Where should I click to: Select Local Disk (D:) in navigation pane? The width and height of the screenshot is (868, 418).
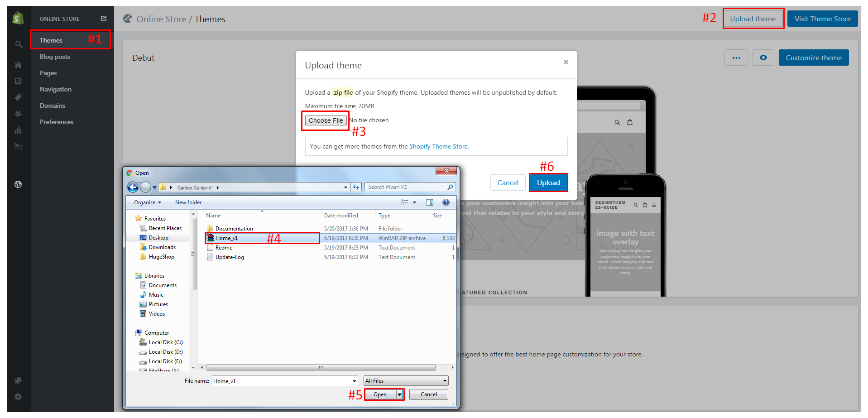(x=166, y=352)
